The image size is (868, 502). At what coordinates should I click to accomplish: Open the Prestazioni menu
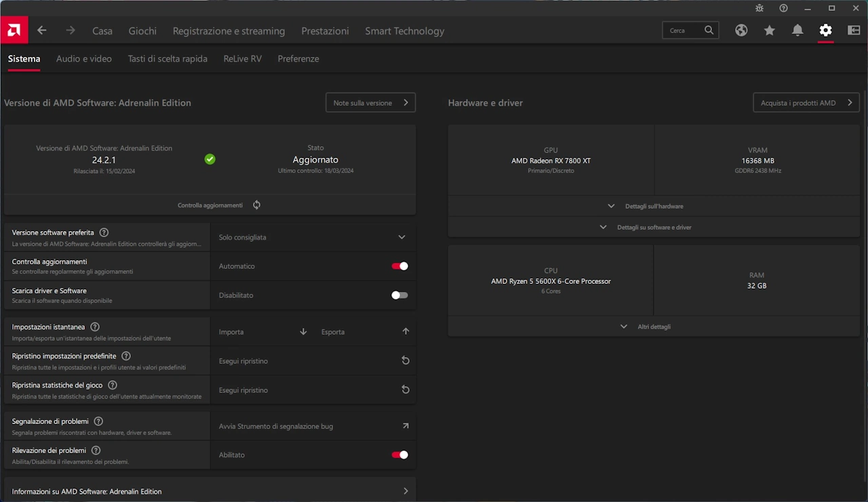click(325, 30)
